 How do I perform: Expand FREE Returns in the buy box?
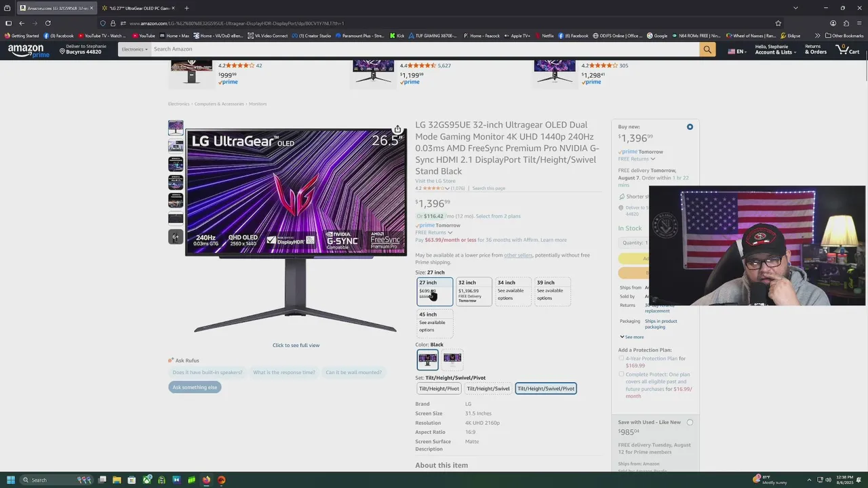(x=637, y=159)
